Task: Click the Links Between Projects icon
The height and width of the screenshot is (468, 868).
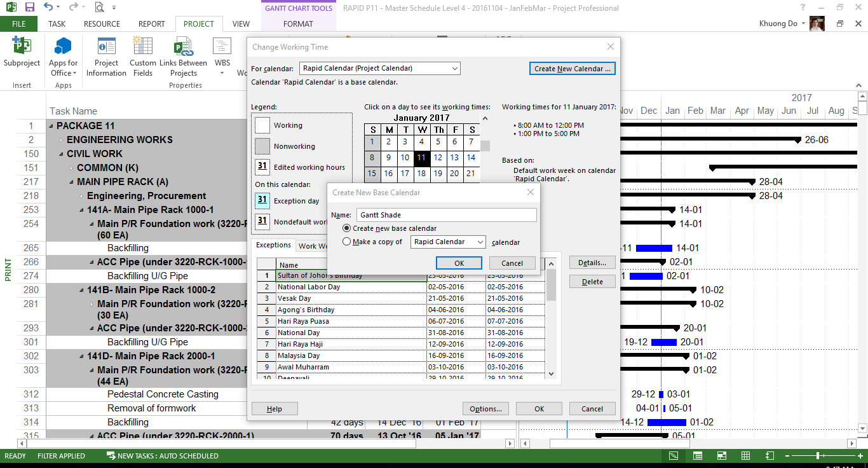Action: [x=183, y=47]
